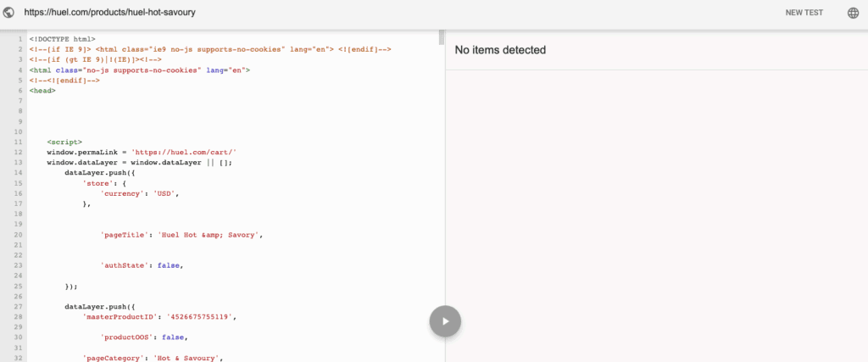This screenshot has width=868, height=362.
Task: Click the opening <script> tag
Action: (64, 142)
